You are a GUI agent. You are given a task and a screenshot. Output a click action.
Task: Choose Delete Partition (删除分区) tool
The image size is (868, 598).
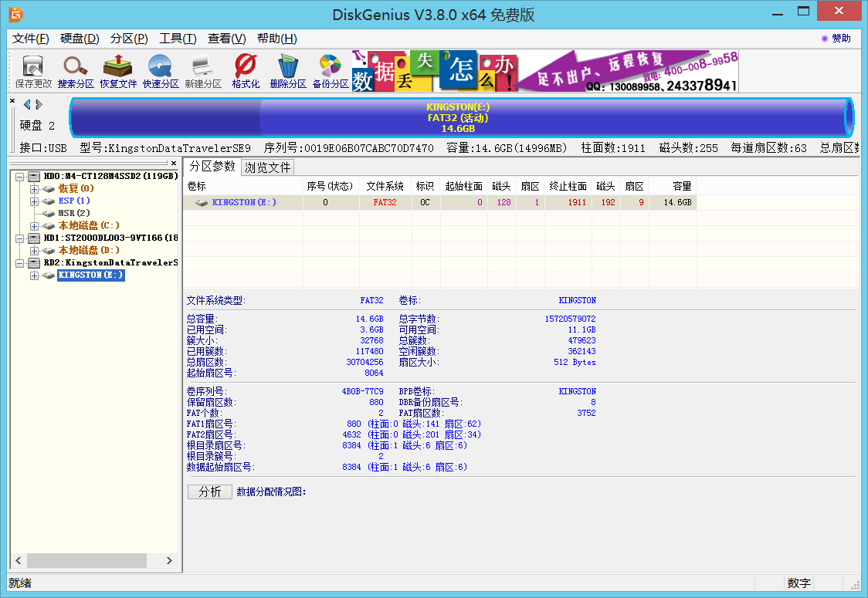click(x=288, y=72)
